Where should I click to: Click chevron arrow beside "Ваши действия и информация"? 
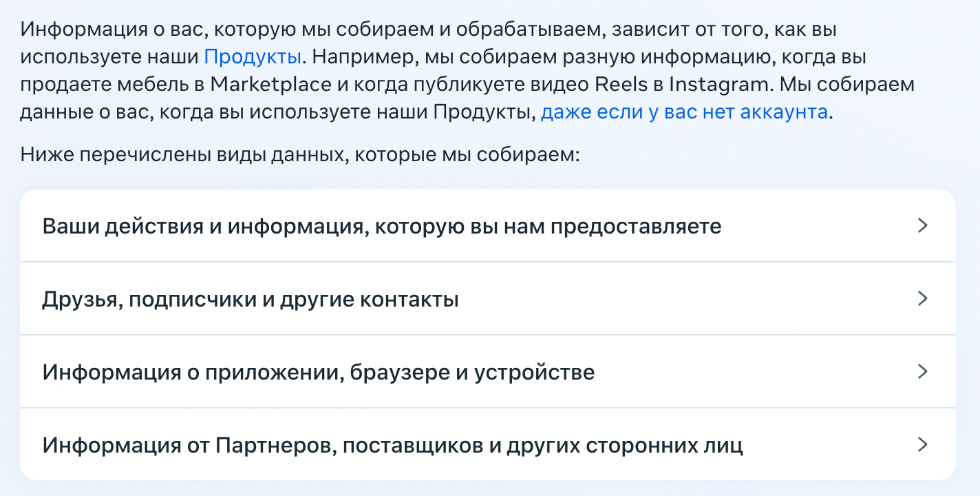click(924, 226)
